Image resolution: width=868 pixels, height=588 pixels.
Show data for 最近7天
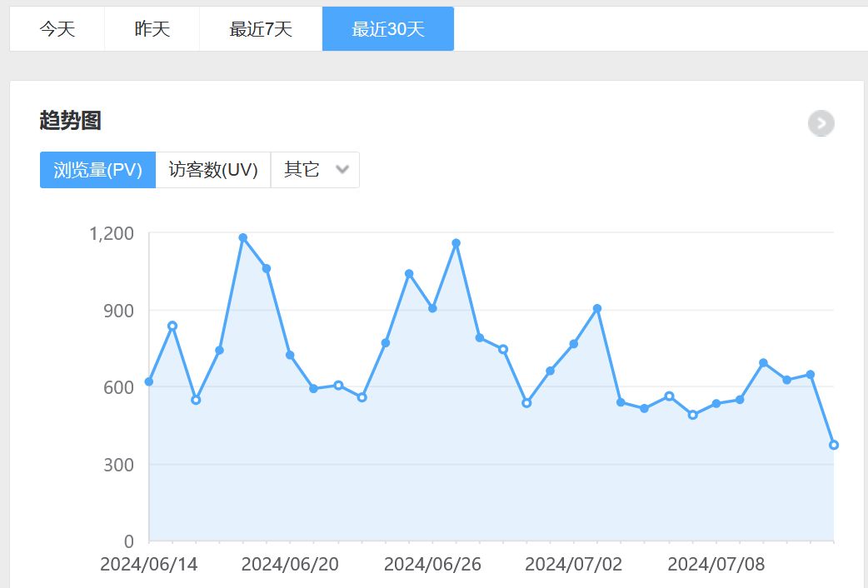click(x=261, y=29)
